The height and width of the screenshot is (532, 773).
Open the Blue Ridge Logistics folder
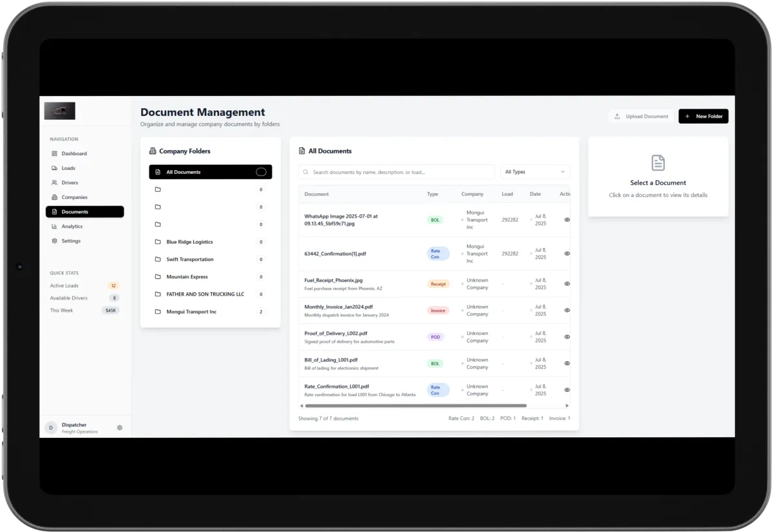211,242
